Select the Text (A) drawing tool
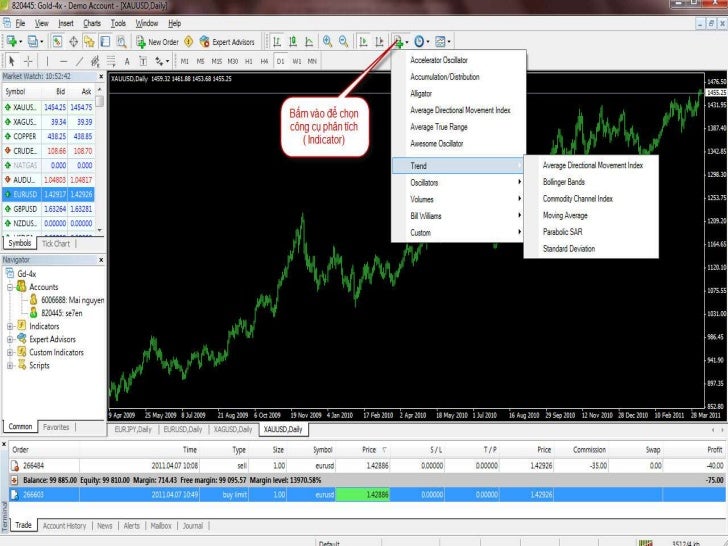This screenshot has height=546, width=728. pyautogui.click(x=127, y=61)
